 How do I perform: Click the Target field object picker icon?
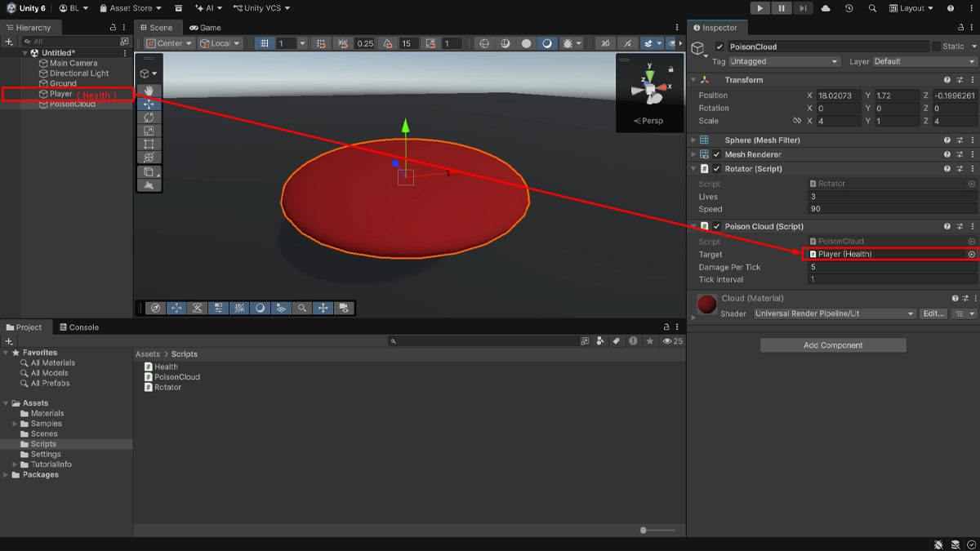coord(972,254)
